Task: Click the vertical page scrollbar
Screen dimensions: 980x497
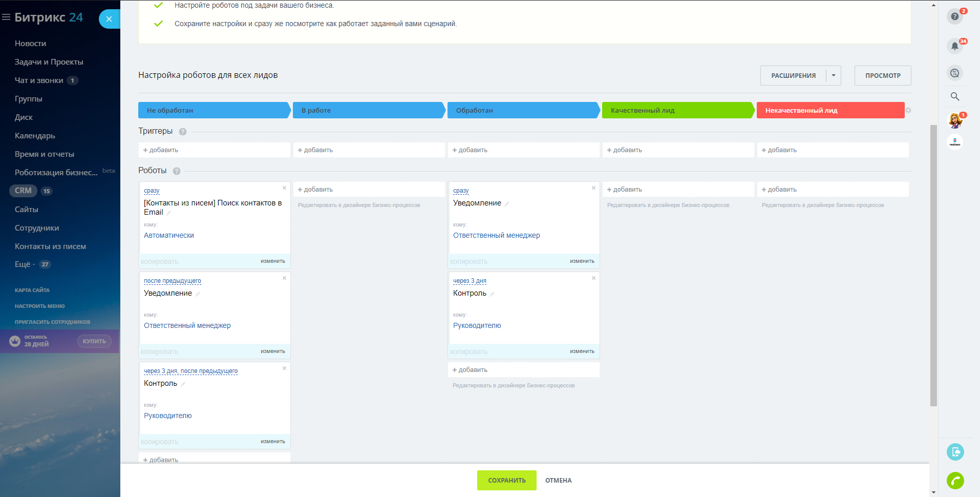Action: (x=933, y=265)
